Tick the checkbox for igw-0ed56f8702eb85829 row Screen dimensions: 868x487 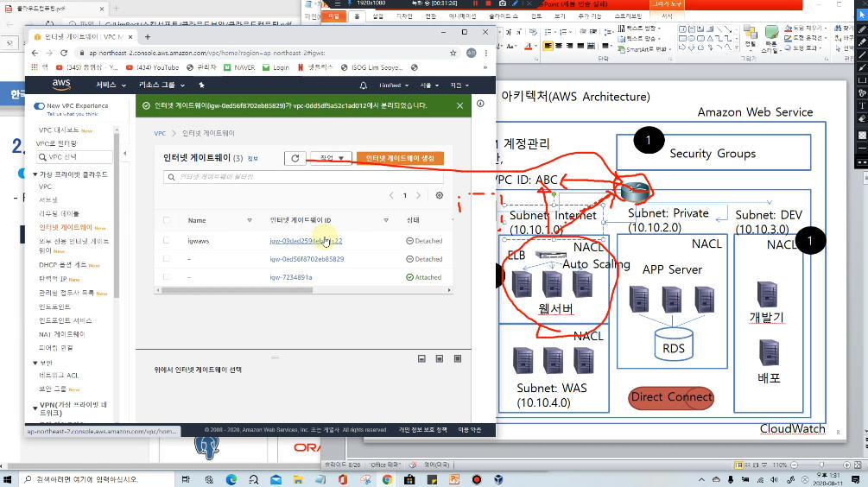point(167,258)
